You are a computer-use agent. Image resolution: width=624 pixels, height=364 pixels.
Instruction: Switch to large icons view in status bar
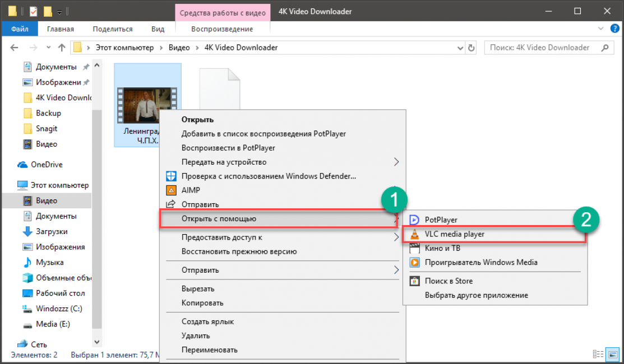point(613,354)
